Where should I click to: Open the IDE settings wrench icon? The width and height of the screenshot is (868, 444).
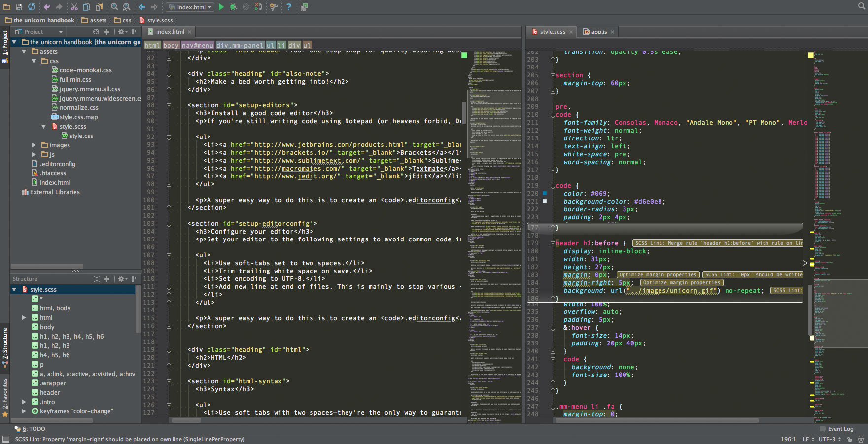coord(273,7)
